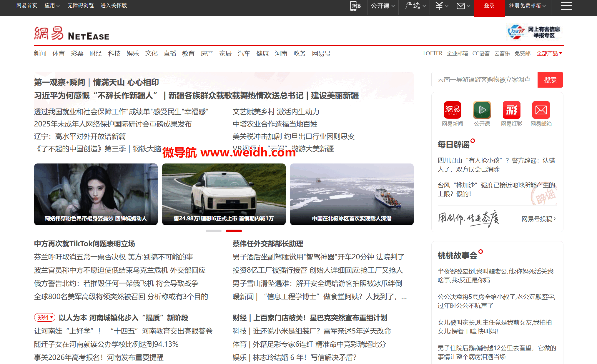Expand the 注册免费邮箱 dropdown
The width and height of the screenshot is (597, 364).
527,6
